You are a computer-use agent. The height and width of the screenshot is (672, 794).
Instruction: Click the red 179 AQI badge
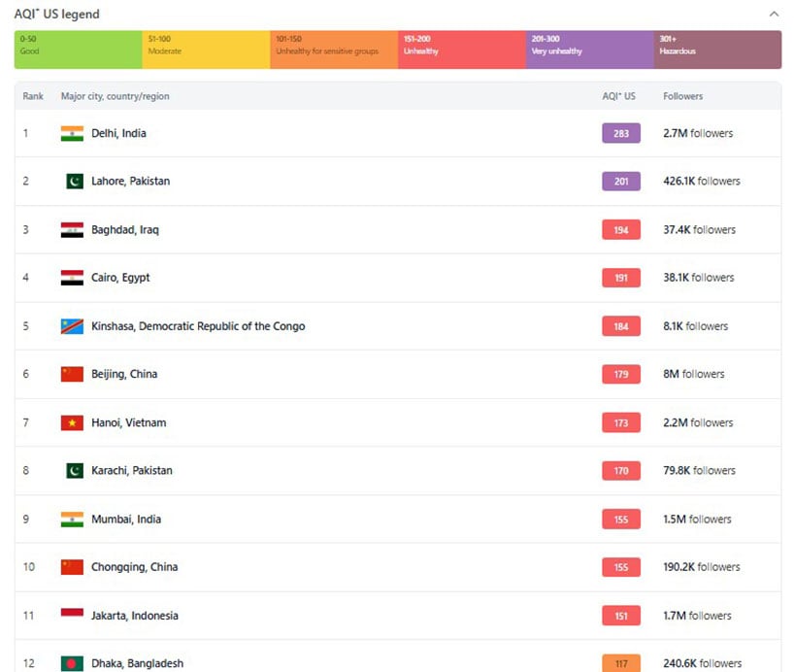[x=621, y=374]
